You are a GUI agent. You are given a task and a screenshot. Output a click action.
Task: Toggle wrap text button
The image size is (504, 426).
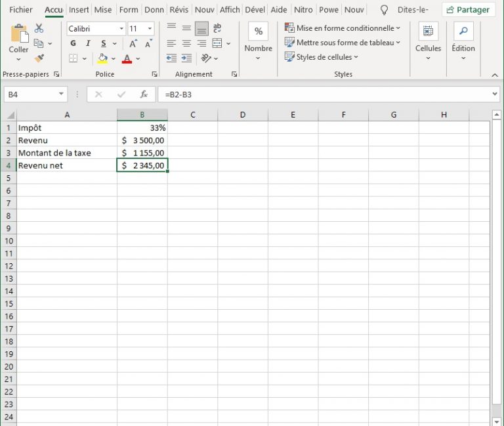(x=217, y=28)
